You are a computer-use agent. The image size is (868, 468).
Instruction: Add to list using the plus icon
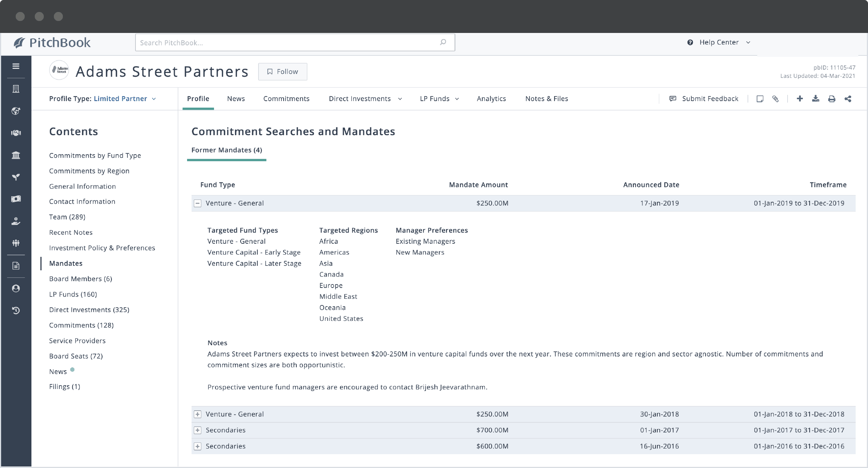(x=800, y=98)
